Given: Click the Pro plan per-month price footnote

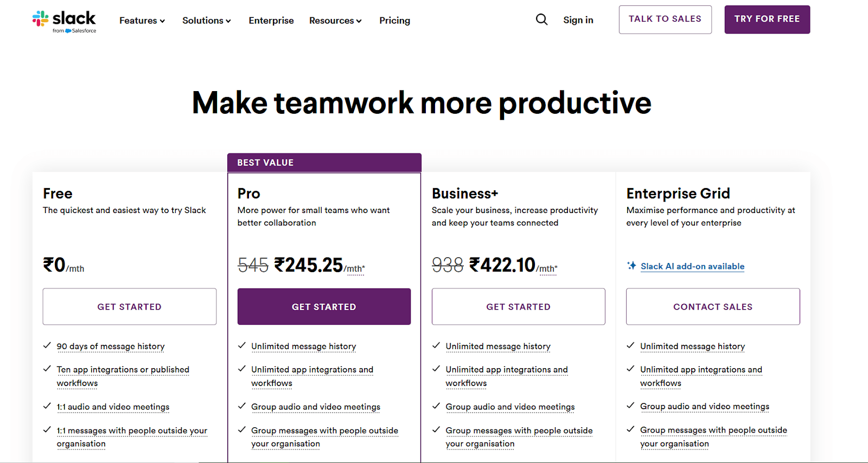Looking at the screenshot, I should [355, 269].
